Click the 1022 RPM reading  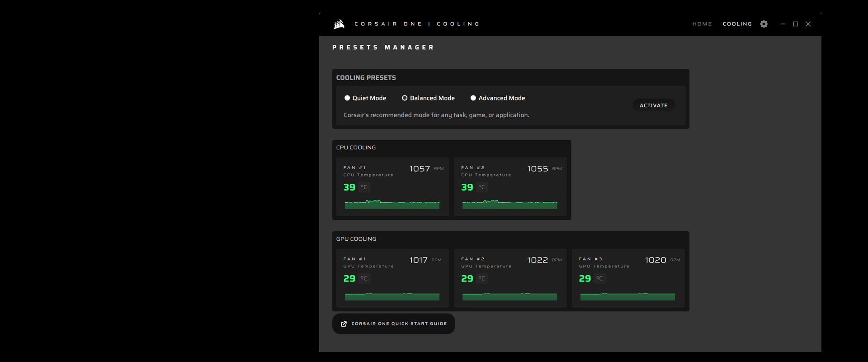point(544,260)
